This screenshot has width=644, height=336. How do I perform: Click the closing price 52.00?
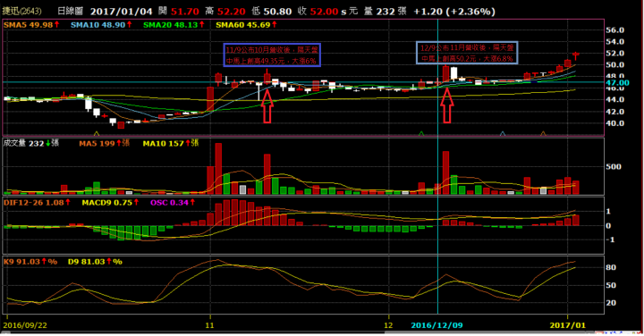[x=324, y=12]
